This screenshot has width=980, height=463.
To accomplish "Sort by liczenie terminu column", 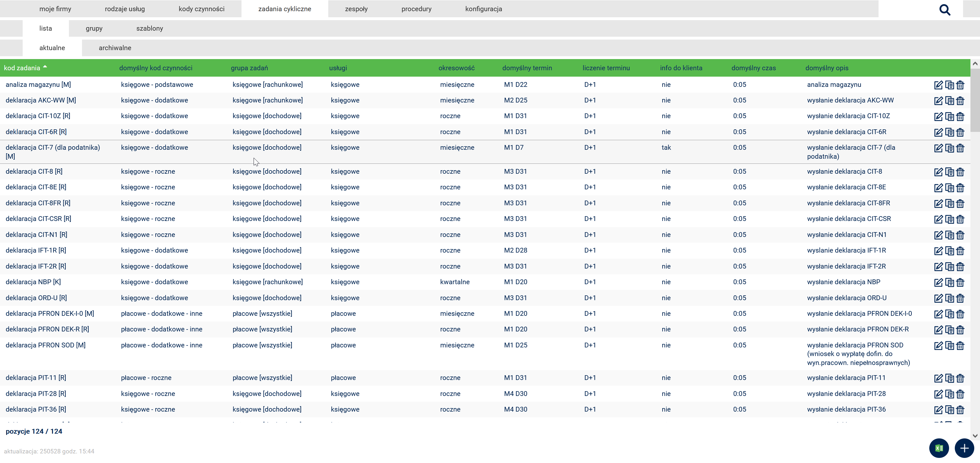I will [606, 68].
